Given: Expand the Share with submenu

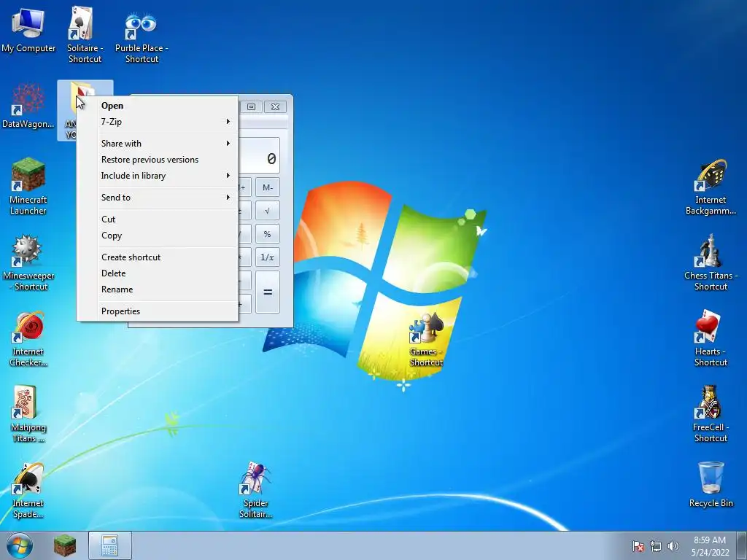Looking at the screenshot, I should click(158, 144).
